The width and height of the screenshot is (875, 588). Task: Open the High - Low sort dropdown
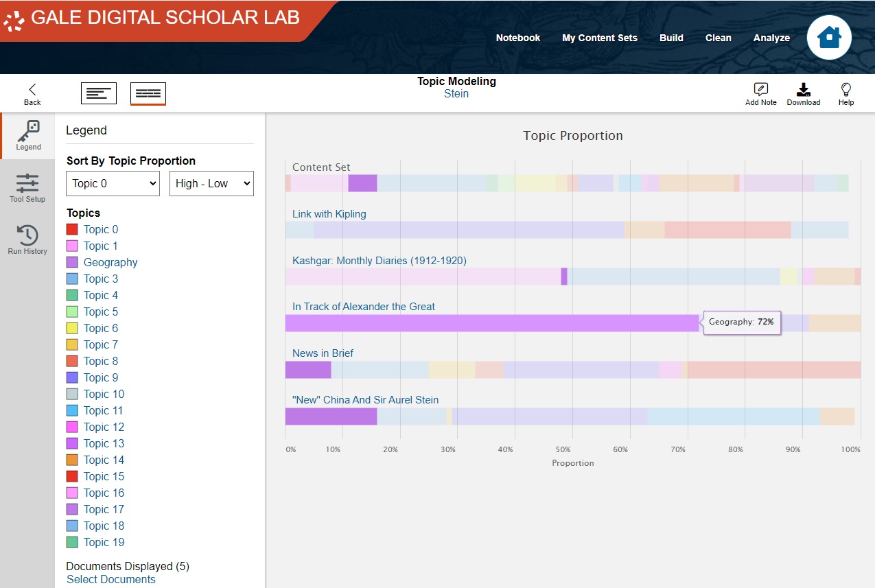(211, 183)
